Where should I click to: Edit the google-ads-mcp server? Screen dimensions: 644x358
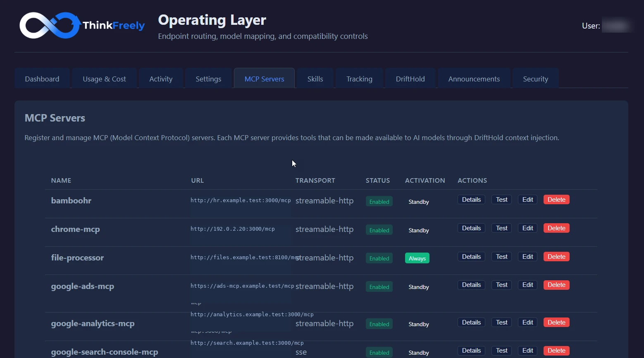(x=528, y=285)
